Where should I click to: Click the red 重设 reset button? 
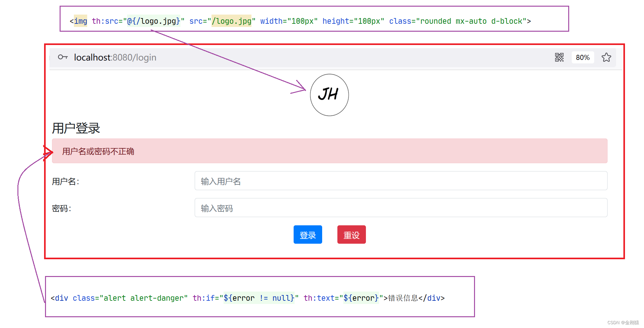351,235
